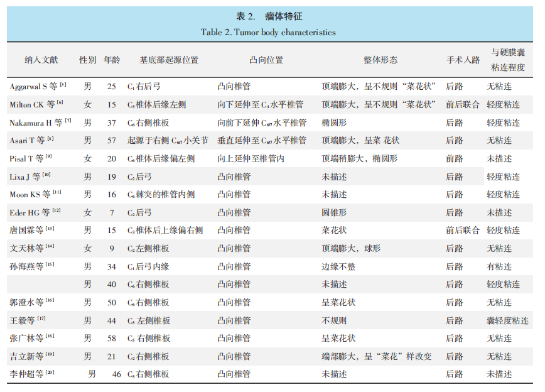Select the column header '与硬膜囊粘连程度'
The height and width of the screenshot is (392, 545).
[508, 60]
